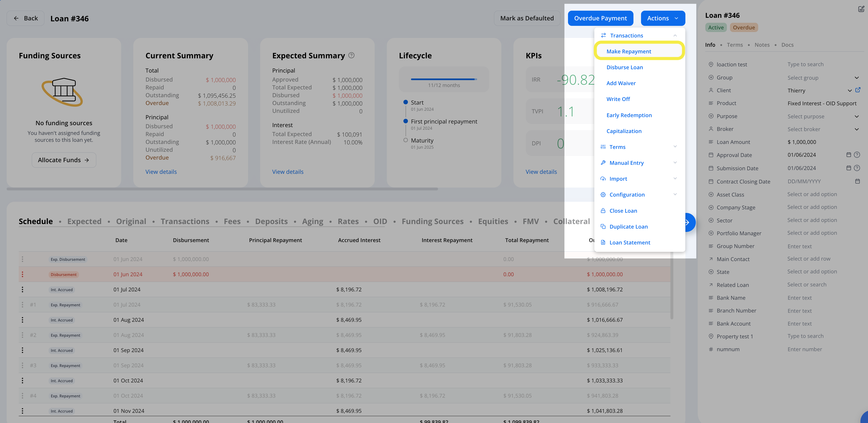
Task: Open row menu for the Disbursement row
Action: 23,275
